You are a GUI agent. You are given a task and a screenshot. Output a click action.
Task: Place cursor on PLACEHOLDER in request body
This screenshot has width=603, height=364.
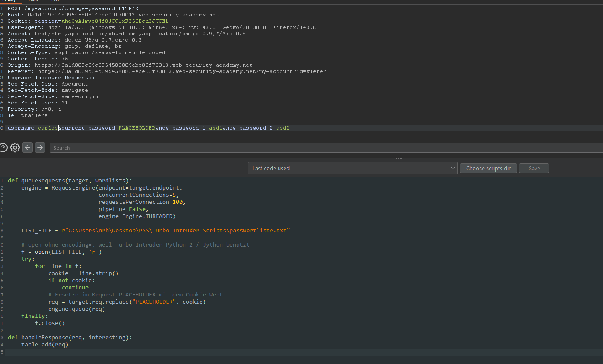point(137,128)
